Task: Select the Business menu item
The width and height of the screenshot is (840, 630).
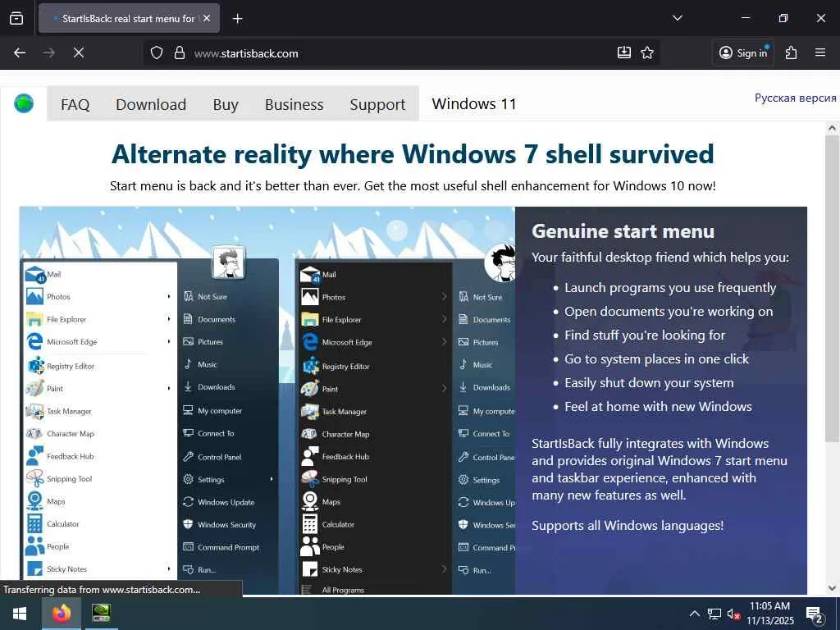Action: [x=294, y=104]
